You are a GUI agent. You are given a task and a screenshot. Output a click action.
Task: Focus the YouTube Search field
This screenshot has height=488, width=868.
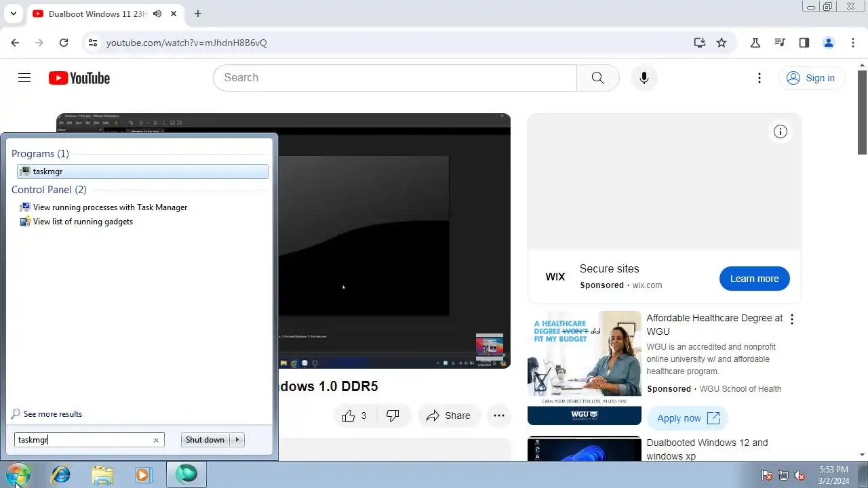click(395, 78)
